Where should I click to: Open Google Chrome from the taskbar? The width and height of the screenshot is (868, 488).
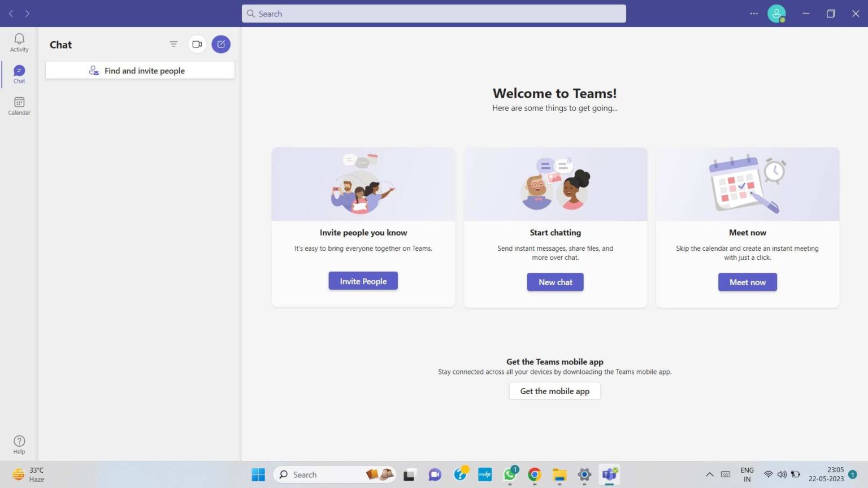tap(534, 474)
